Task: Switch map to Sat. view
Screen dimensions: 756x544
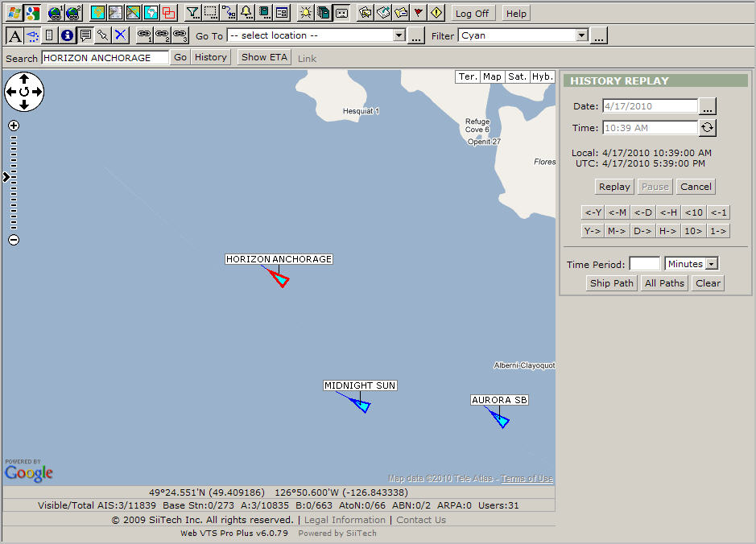Action: pos(517,76)
